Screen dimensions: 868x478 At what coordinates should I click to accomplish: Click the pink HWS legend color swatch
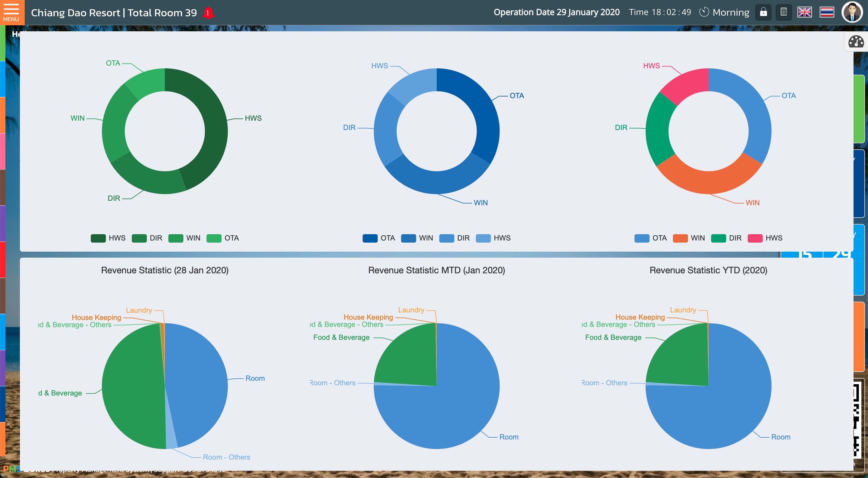point(755,238)
